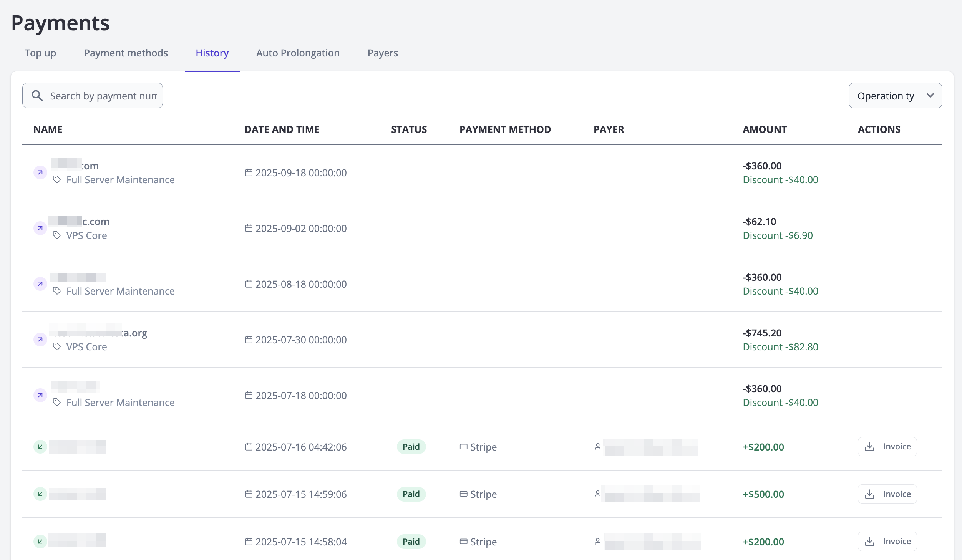
Task: Download Invoice for the +$500.00 payment
Action: tap(887, 494)
